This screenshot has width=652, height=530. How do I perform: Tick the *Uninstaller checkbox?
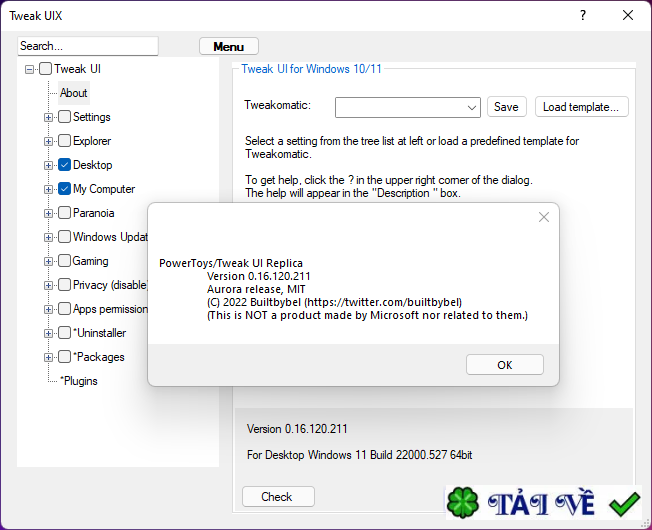click(x=64, y=333)
